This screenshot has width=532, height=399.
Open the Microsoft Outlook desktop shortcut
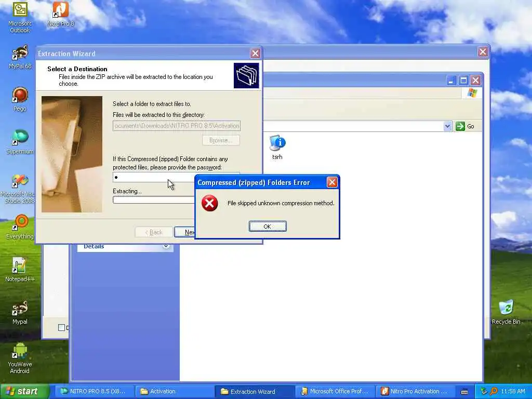coord(20,17)
